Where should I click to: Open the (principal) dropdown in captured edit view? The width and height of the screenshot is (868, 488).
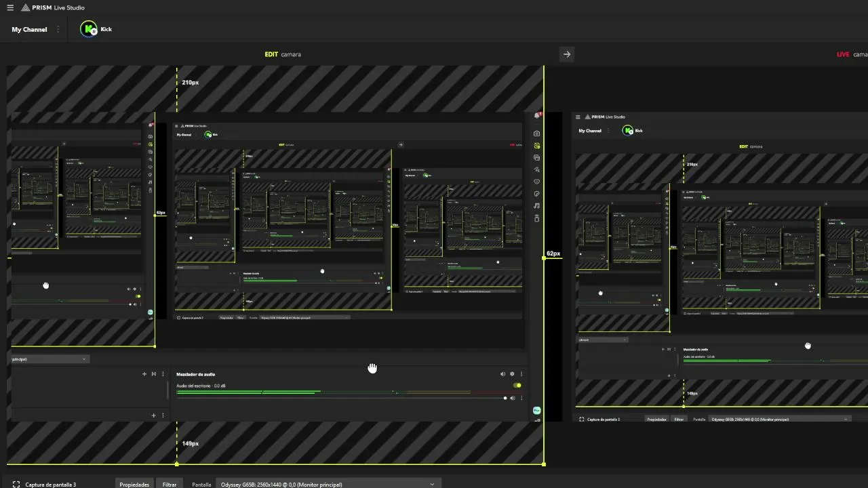(50, 359)
